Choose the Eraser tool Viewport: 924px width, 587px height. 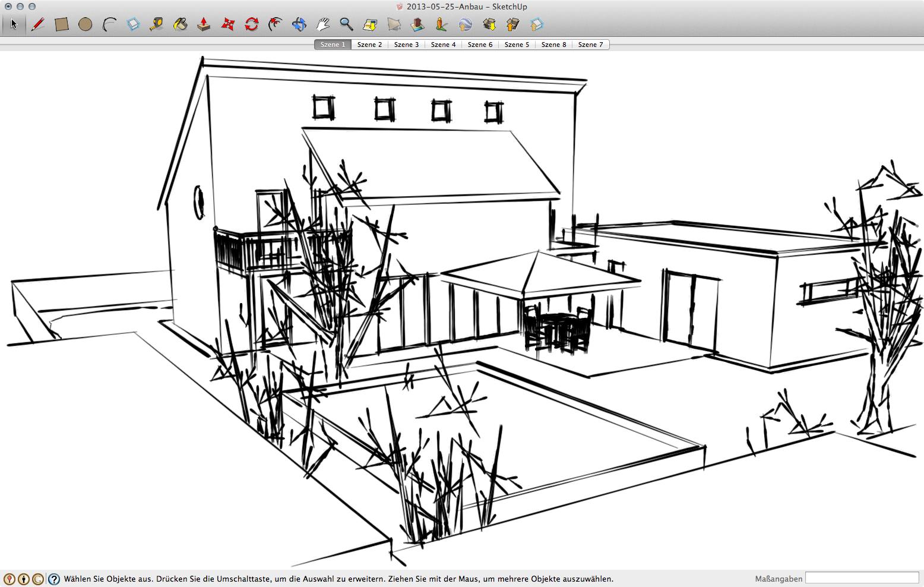click(133, 24)
